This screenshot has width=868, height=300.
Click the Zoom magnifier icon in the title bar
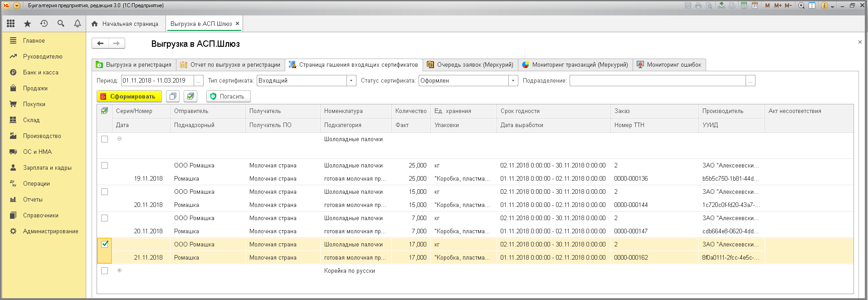801,5
